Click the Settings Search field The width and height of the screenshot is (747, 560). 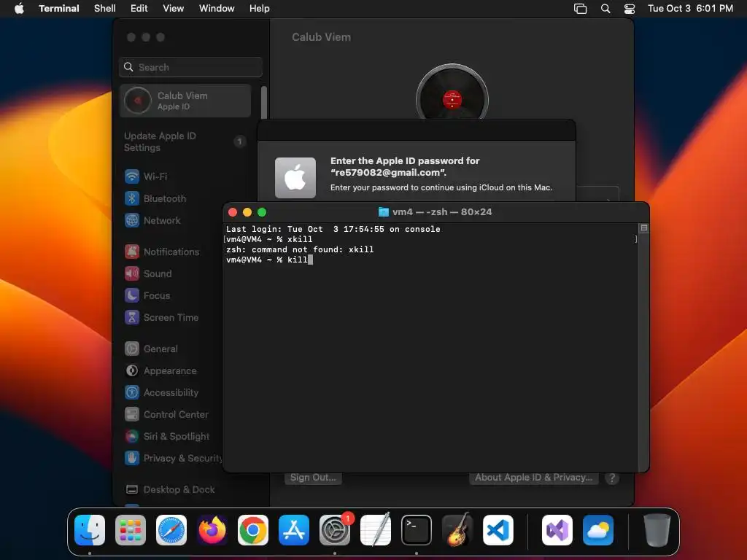point(190,67)
